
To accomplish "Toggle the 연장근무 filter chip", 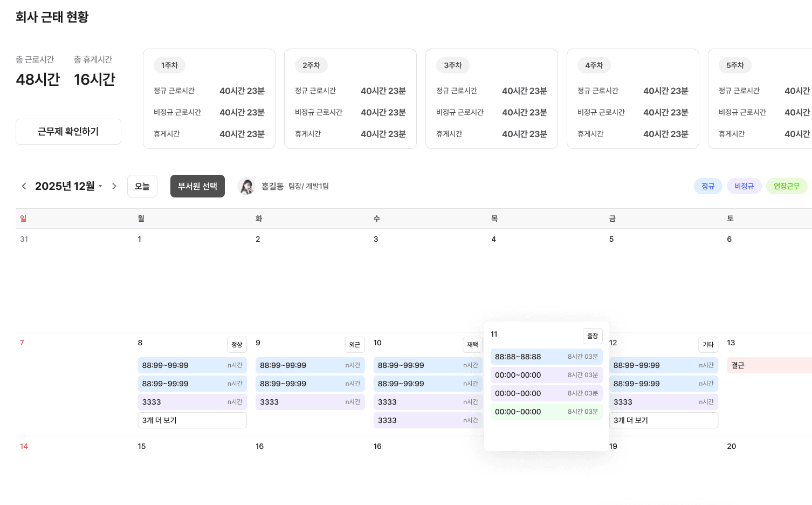I will coord(786,186).
